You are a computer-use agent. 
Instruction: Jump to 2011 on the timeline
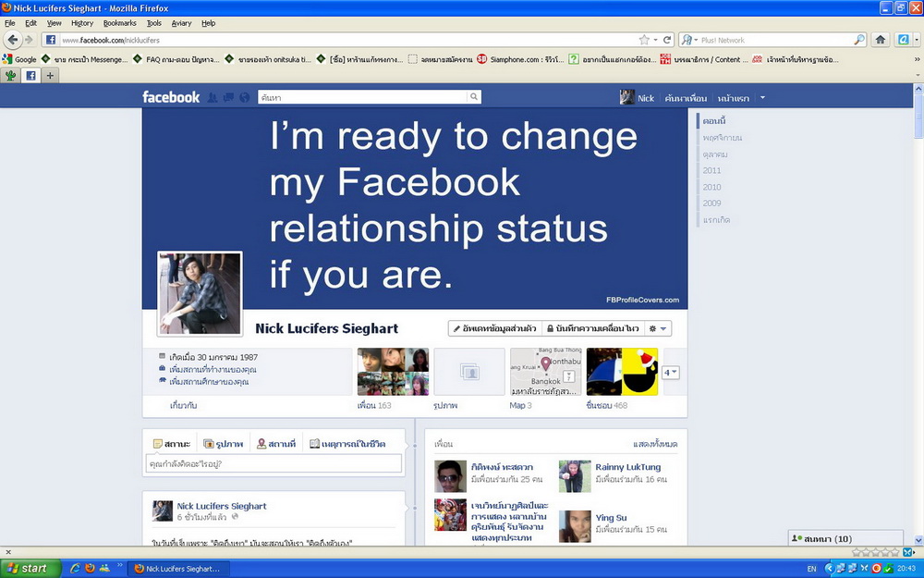pyautogui.click(x=711, y=170)
